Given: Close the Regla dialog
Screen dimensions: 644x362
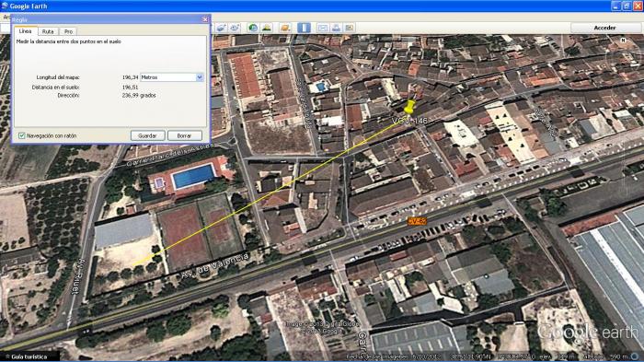Looking at the screenshot, I should [x=205, y=19].
